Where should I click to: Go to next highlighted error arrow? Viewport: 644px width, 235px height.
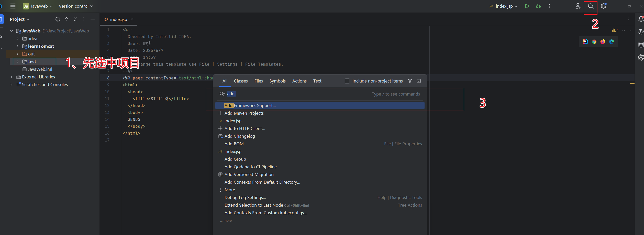tap(630, 30)
